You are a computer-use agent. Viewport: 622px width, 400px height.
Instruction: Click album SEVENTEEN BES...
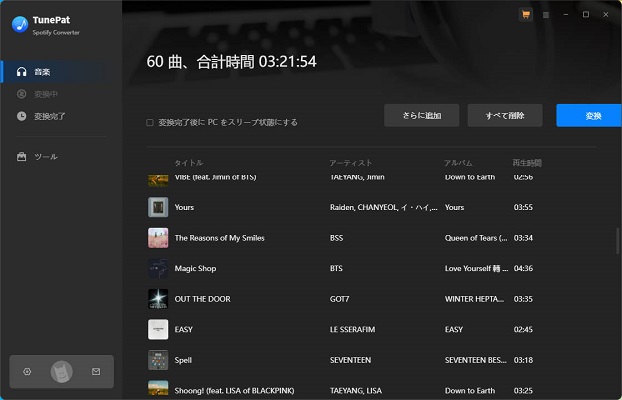[x=475, y=360]
